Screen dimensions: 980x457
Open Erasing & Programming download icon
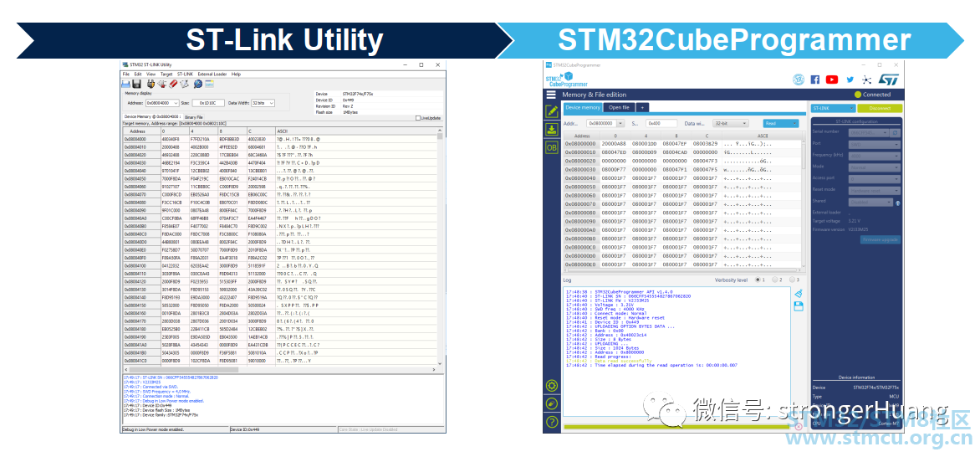552,129
